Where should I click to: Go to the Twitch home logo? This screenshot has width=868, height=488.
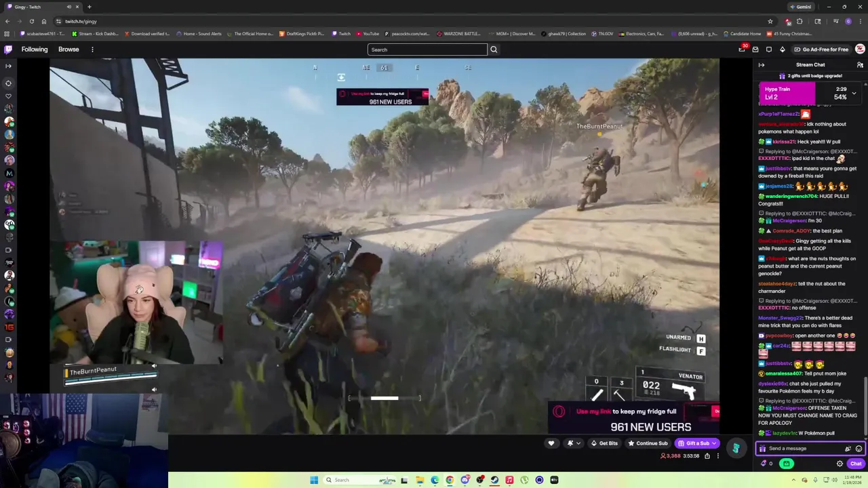coord(8,49)
